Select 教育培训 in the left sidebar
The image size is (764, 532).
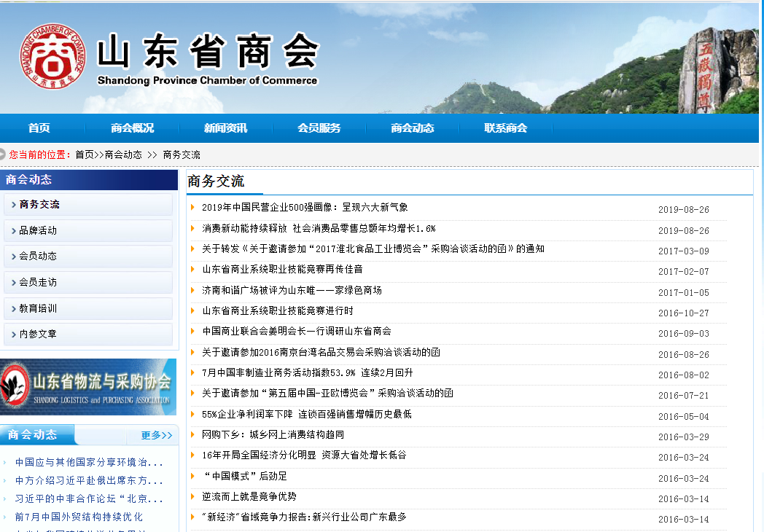click(x=38, y=308)
